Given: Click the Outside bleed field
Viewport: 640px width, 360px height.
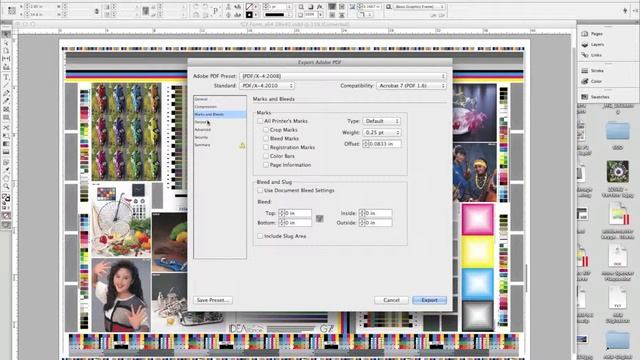Looking at the screenshot, I should click(378, 223).
